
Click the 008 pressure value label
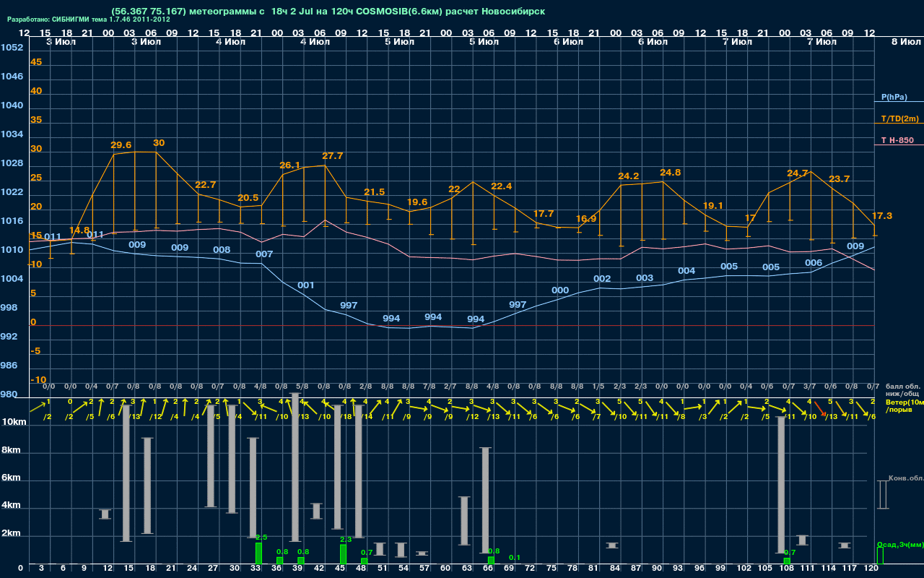pos(222,250)
